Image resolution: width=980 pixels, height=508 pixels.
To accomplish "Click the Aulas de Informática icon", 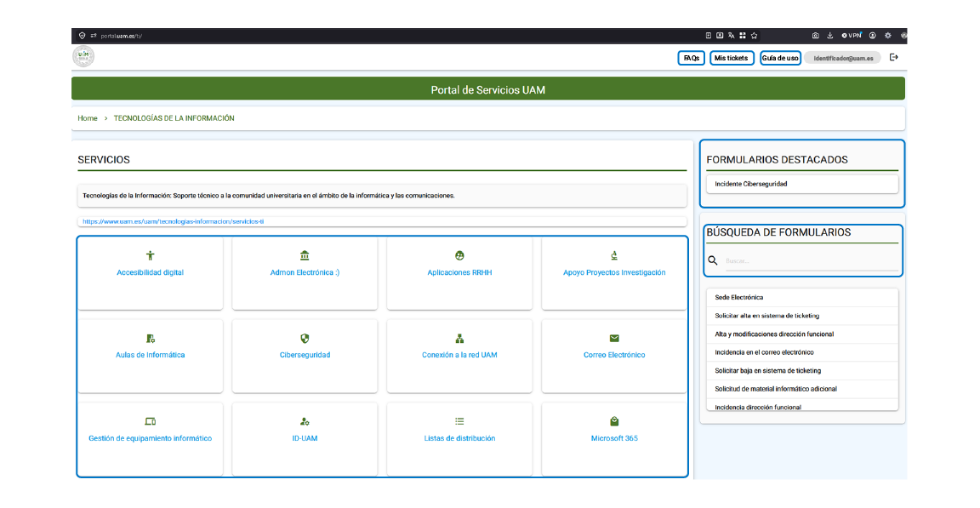I will (150, 339).
